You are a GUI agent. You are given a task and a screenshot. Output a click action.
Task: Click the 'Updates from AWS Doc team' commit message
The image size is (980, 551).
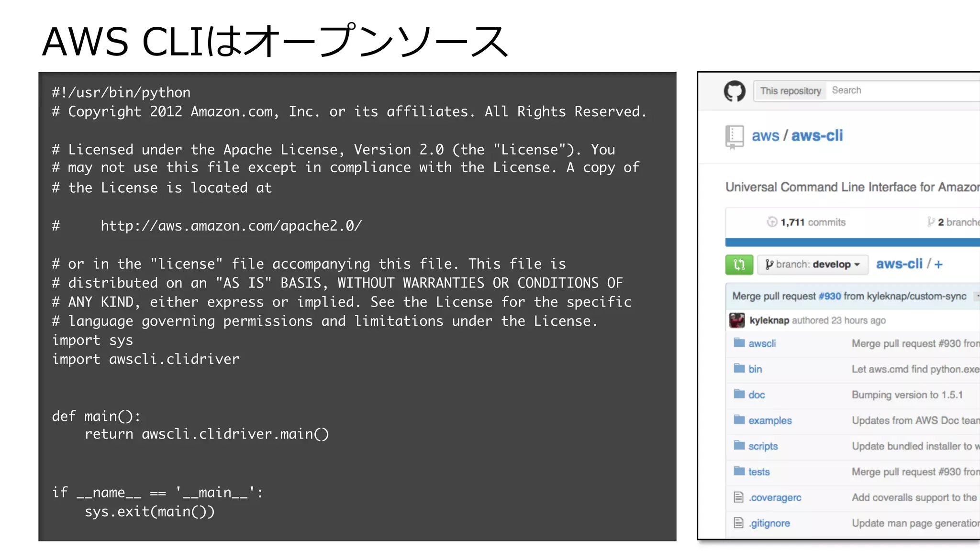(x=915, y=420)
